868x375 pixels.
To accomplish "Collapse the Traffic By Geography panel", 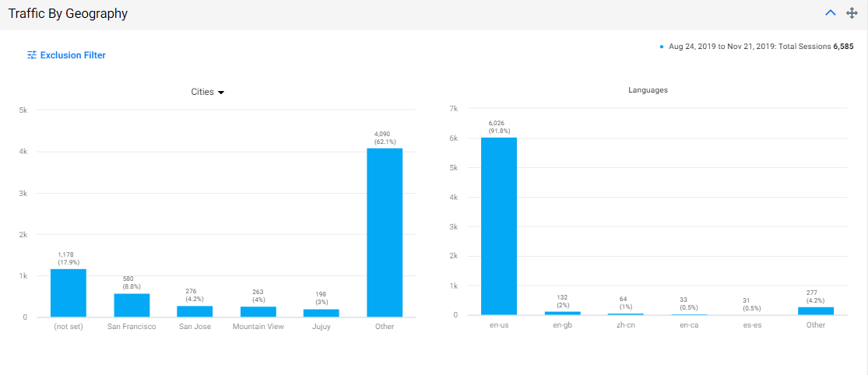I will pyautogui.click(x=831, y=13).
